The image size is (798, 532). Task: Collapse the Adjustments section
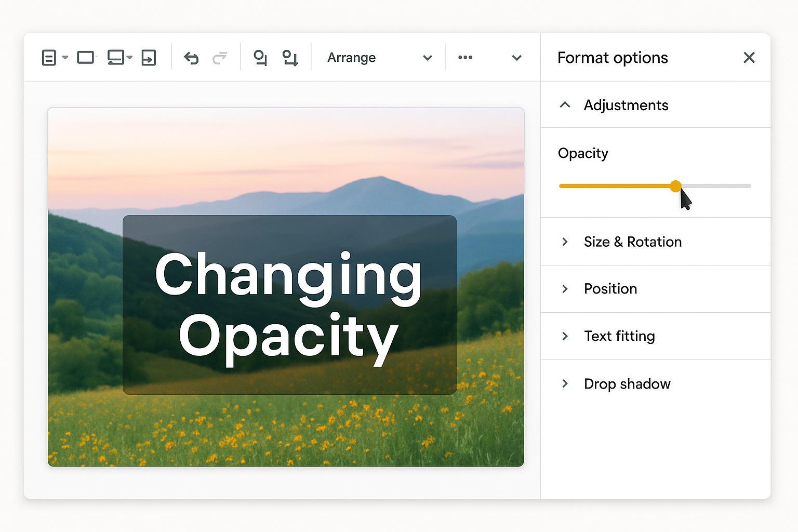pyautogui.click(x=565, y=105)
